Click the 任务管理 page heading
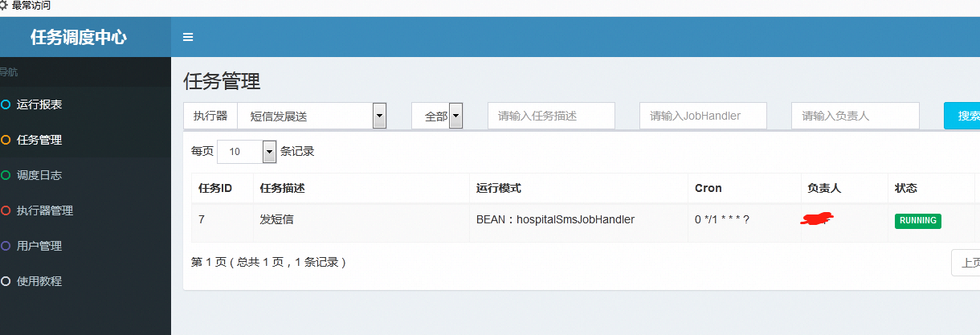The height and width of the screenshot is (335, 980). [x=222, y=81]
